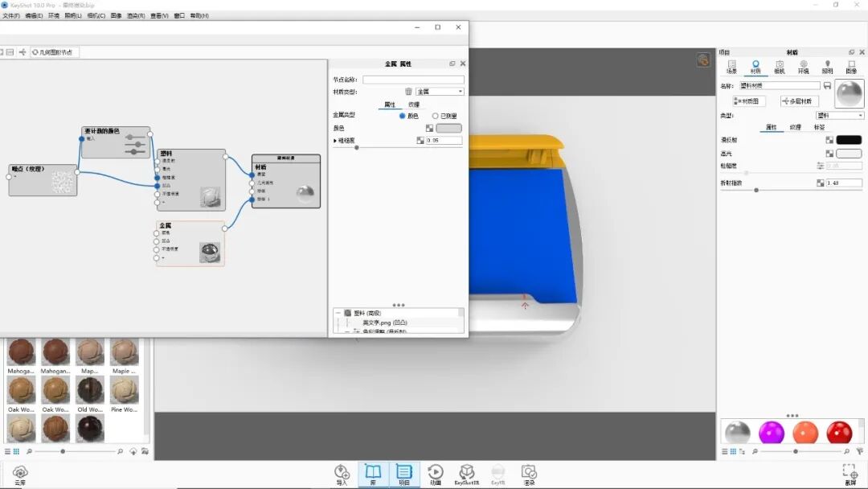
Task: Click the black 漫反射 color swatch
Action: click(849, 140)
